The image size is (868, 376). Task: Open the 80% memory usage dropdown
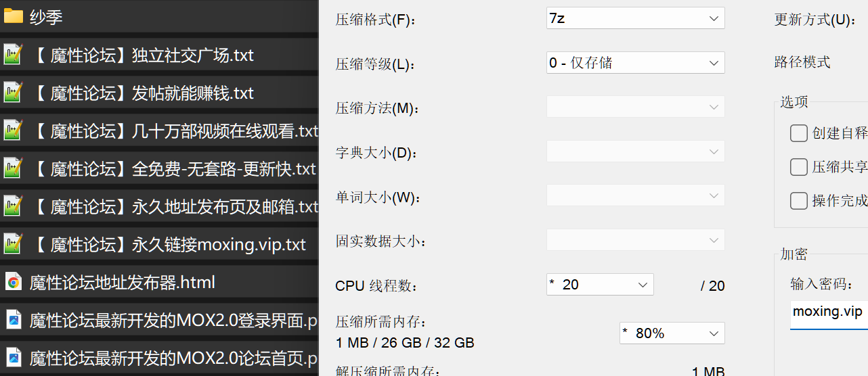click(x=672, y=333)
